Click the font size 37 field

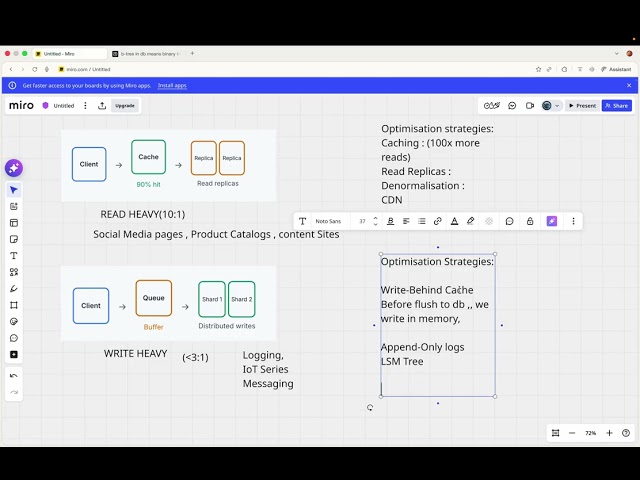tap(362, 221)
